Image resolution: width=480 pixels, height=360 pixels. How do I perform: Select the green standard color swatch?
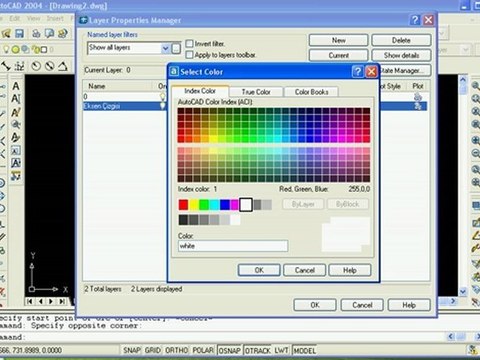204,204
